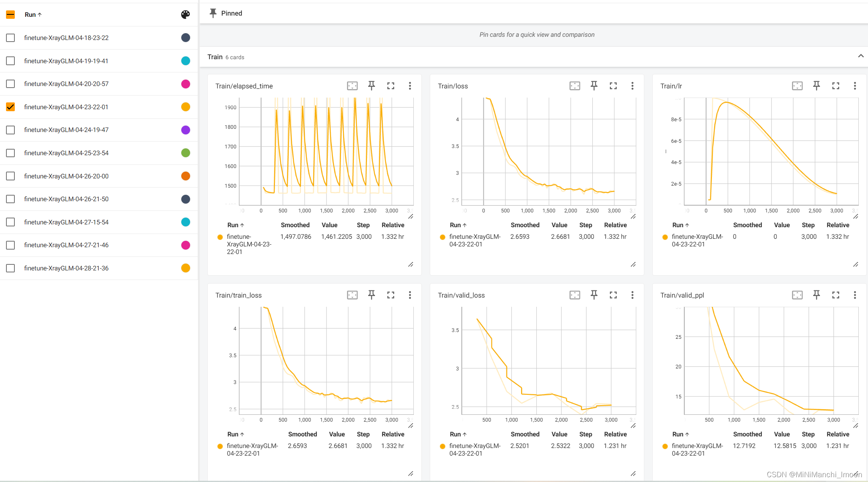Sort Train/loss table by Smoothed column
This screenshot has width=868, height=482.
tap(525, 225)
